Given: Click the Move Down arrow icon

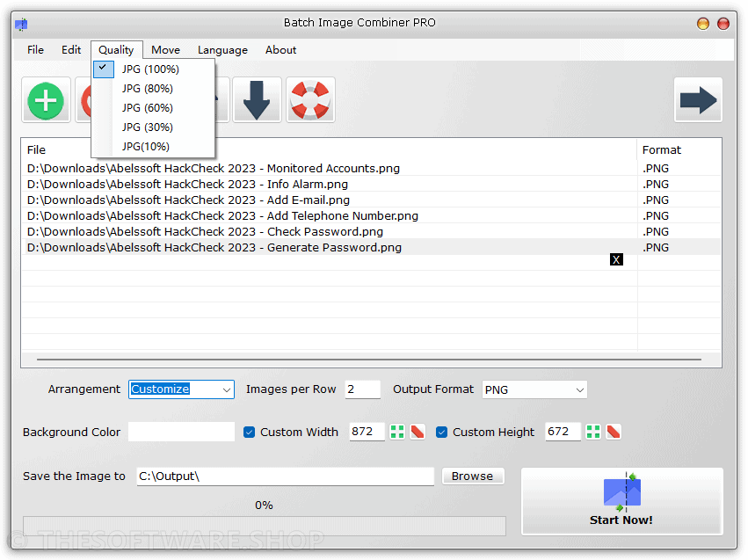Looking at the screenshot, I should click(257, 100).
